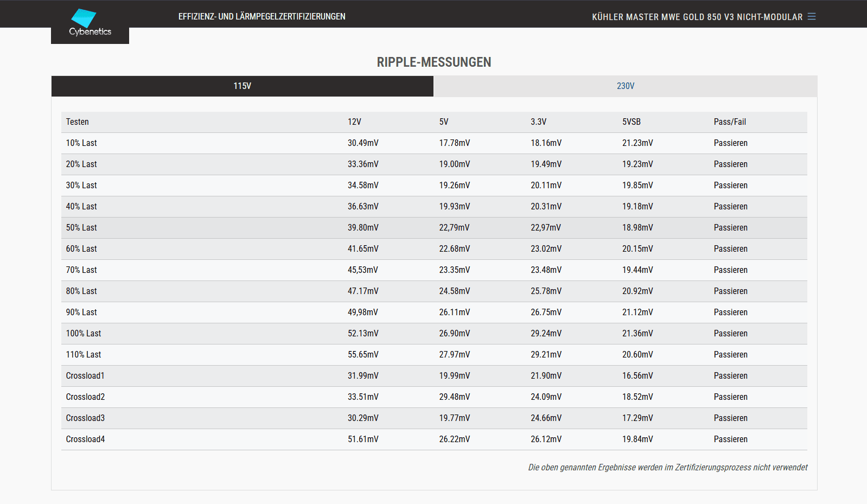This screenshot has width=867, height=504.
Task: Select the Zertifizierungsprozess footnote text
Action: tap(667, 468)
